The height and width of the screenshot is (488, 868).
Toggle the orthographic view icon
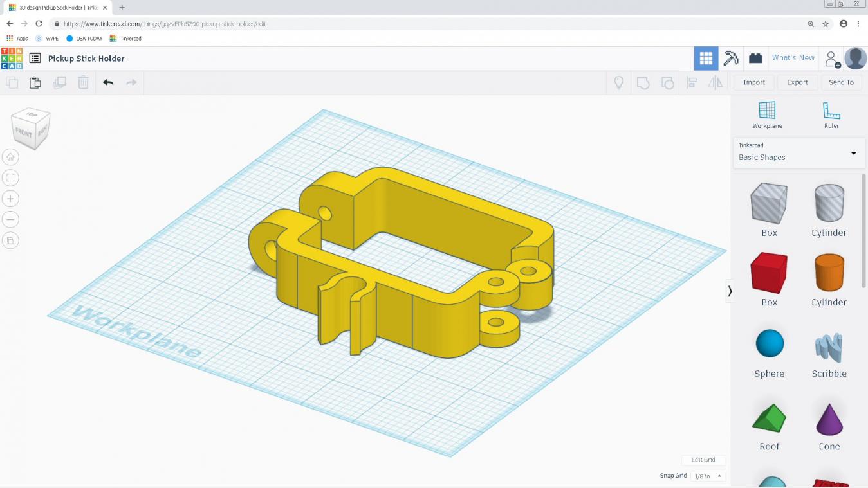pyautogui.click(x=10, y=240)
